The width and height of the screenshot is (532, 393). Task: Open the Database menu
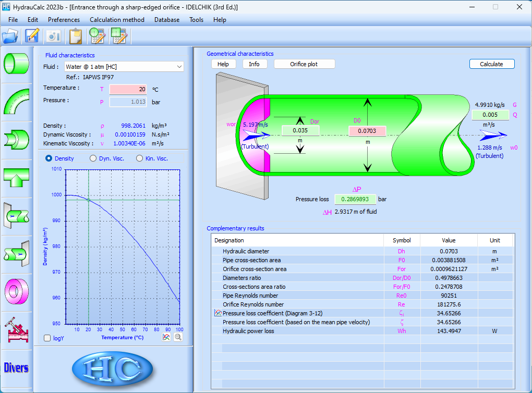point(167,20)
